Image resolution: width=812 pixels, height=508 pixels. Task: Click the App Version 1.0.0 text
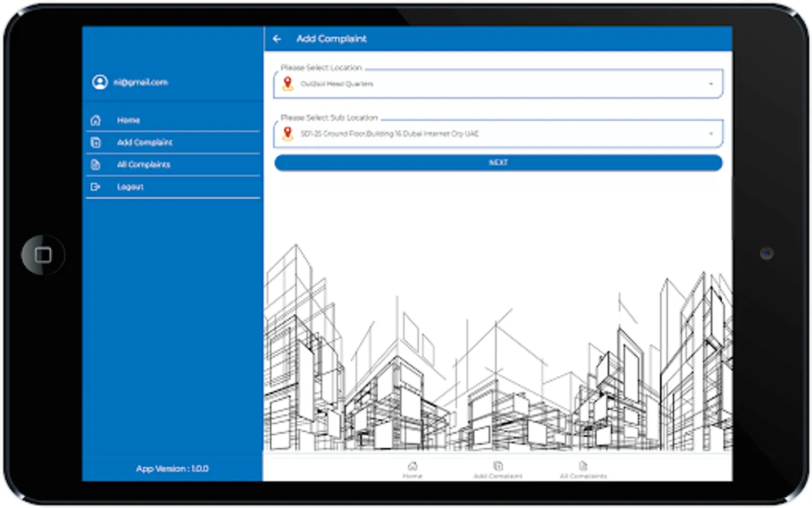[x=173, y=468]
